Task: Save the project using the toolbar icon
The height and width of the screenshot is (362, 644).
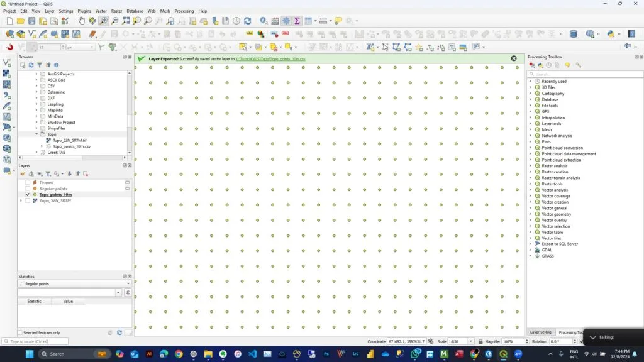Action: (31, 21)
